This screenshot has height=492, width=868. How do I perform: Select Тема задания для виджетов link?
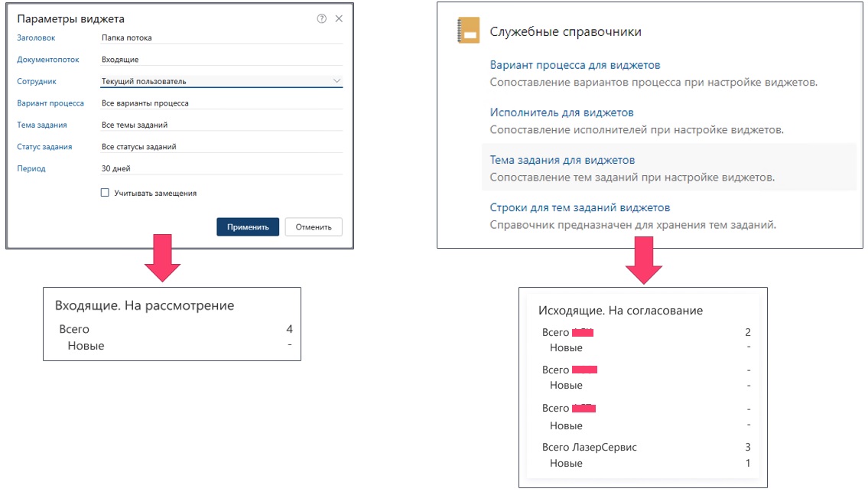562,160
